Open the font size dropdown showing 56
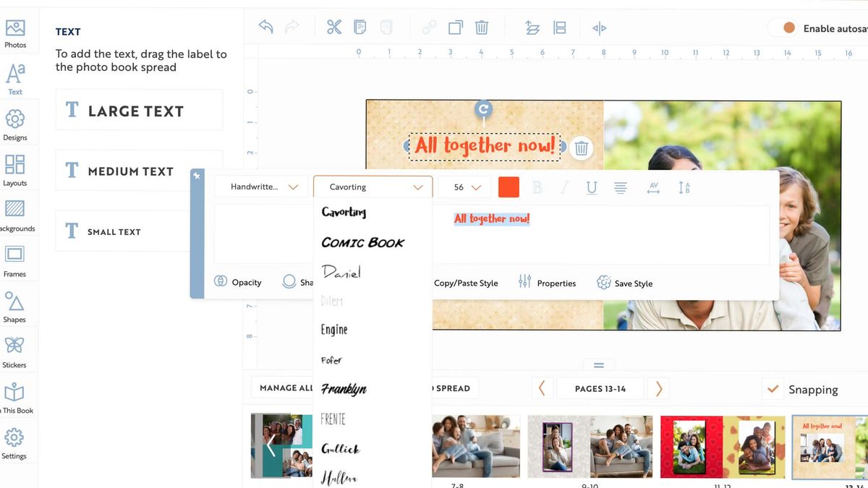Screen dimensions: 868x488 (x=464, y=187)
